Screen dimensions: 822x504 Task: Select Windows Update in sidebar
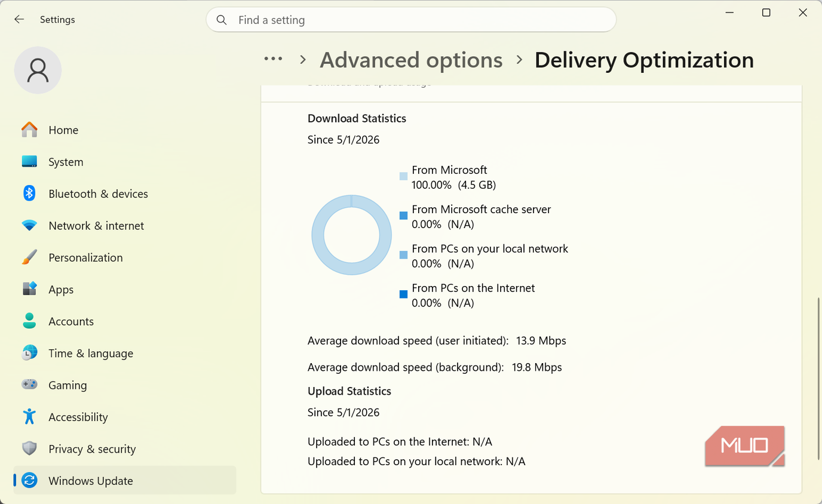125,481
